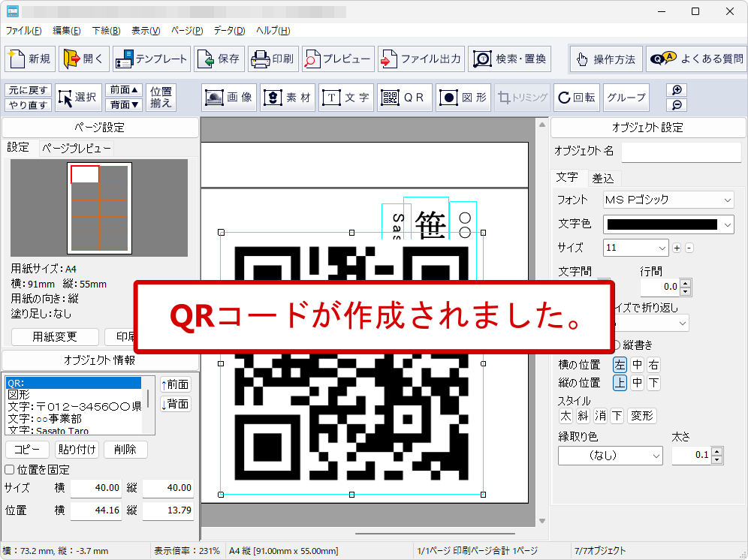Image resolution: width=748 pixels, height=560 pixels.
Task: Click the 新規 (New) toolbar button
Action: pyautogui.click(x=30, y=59)
